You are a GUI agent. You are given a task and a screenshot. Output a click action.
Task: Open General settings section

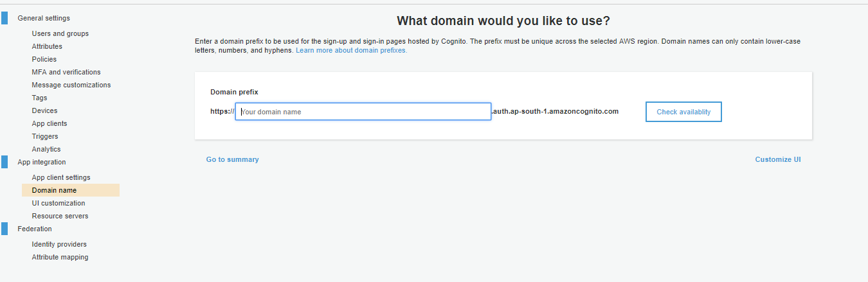point(44,18)
